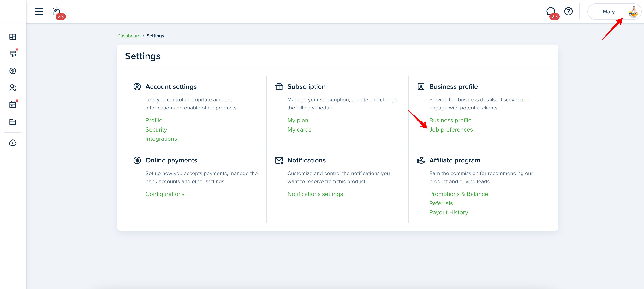Open the help question mark icon

click(x=568, y=11)
